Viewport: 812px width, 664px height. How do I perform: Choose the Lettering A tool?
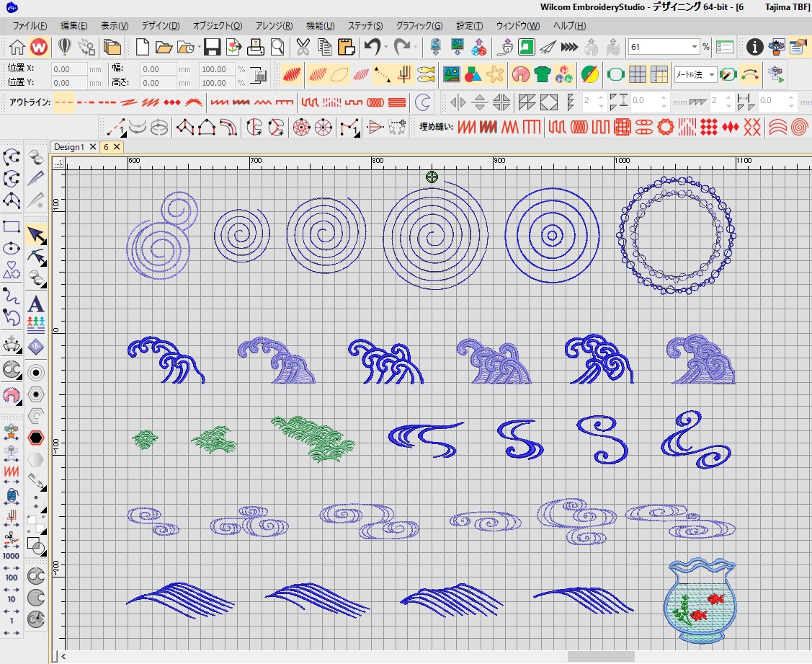pyautogui.click(x=36, y=304)
